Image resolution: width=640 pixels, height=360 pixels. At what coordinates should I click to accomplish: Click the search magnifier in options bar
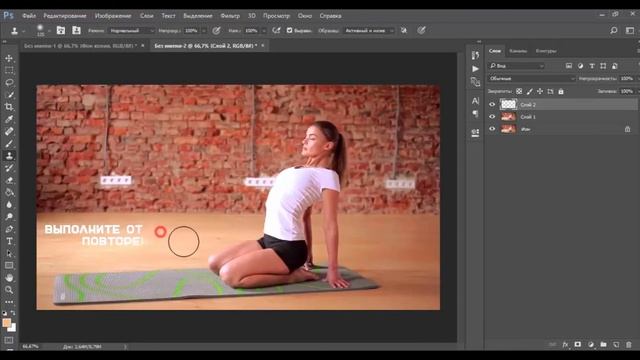click(613, 31)
